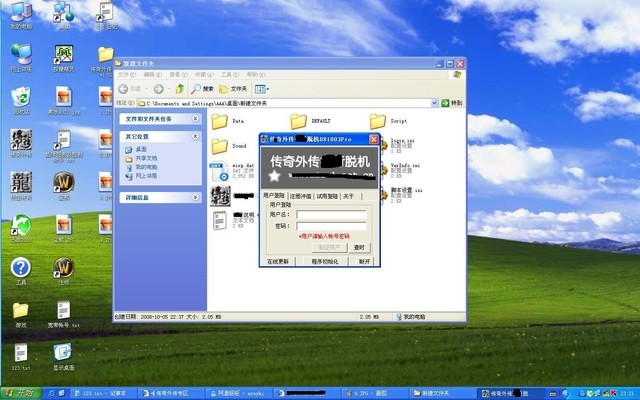The width and height of the screenshot is (640, 400).
Task: Expand the address bar dropdown arrow
Action: click(x=434, y=103)
